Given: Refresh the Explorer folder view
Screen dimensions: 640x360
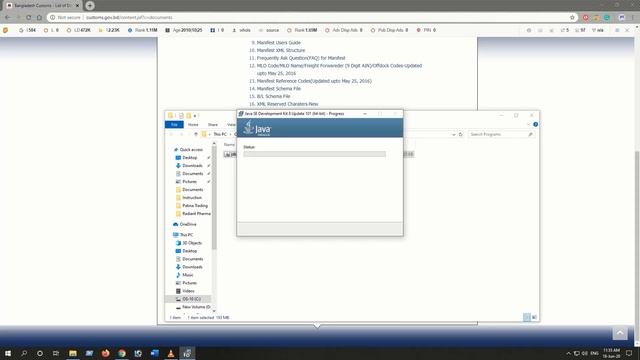Looking at the screenshot, I should (460, 134).
